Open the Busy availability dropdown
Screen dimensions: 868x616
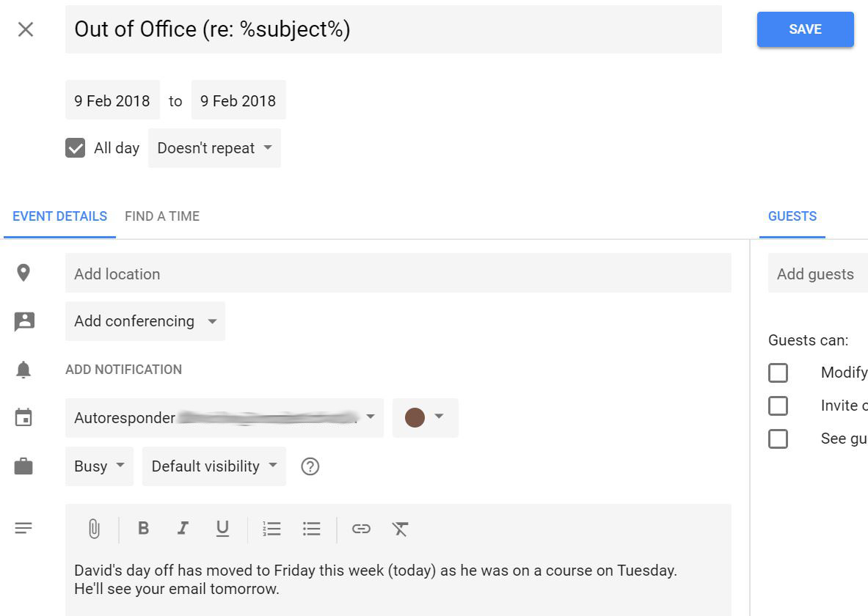point(99,466)
